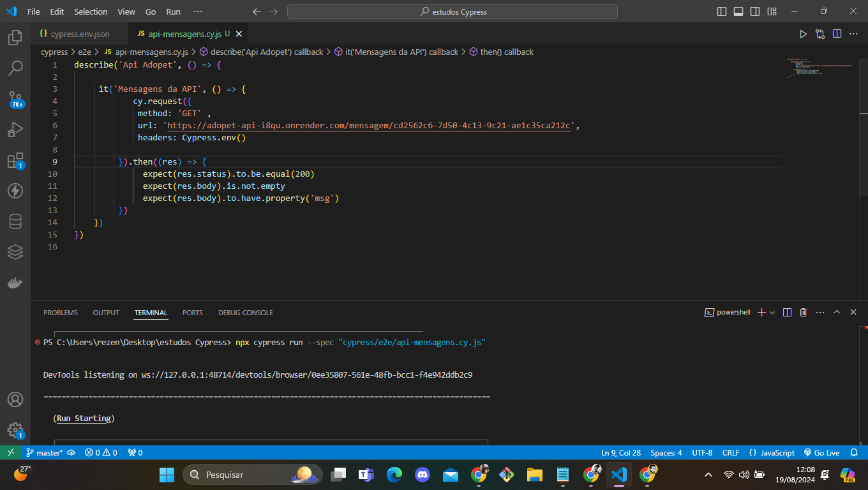Open the lightning bolt Thunder Client icon

click(x=15, y=191)
